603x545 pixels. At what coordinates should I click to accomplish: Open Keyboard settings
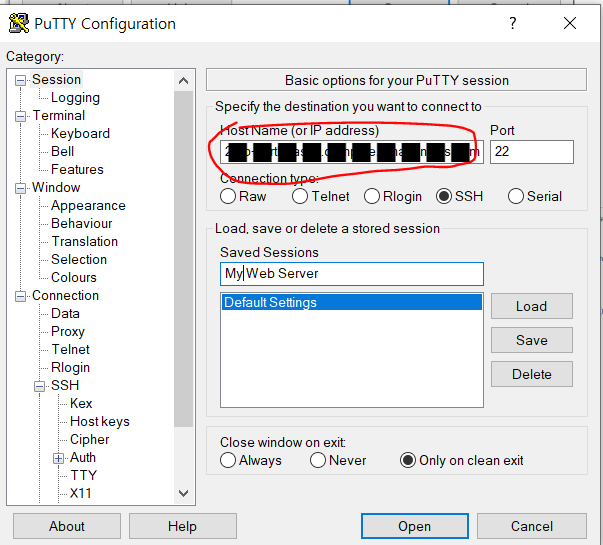coord(80,133)
